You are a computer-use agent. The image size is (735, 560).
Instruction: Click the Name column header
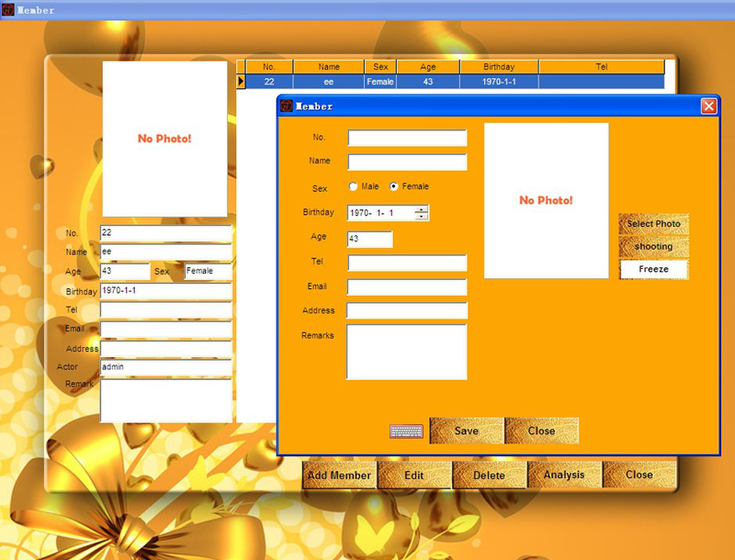coord(328,67)
